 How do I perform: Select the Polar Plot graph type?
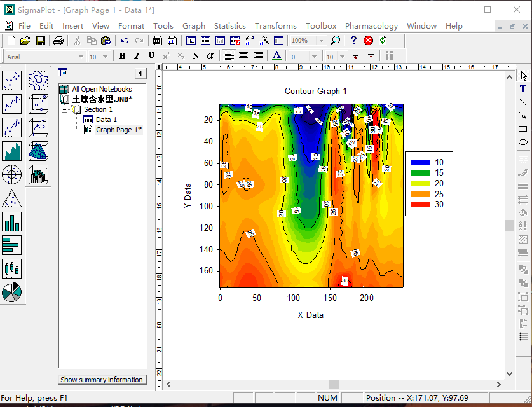(x=12, y=174)
